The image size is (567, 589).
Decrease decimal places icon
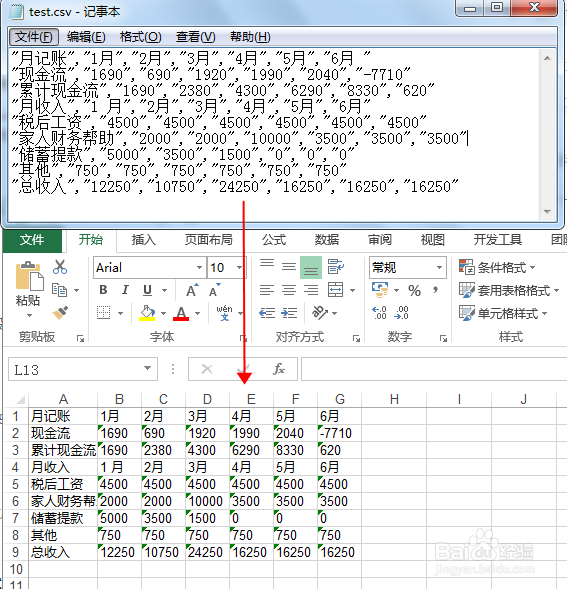(x=401, y=313)
